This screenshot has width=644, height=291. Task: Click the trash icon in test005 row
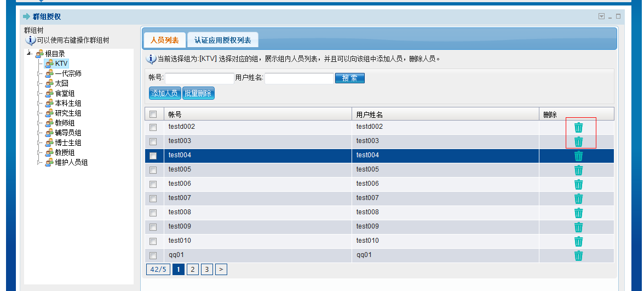578,170
